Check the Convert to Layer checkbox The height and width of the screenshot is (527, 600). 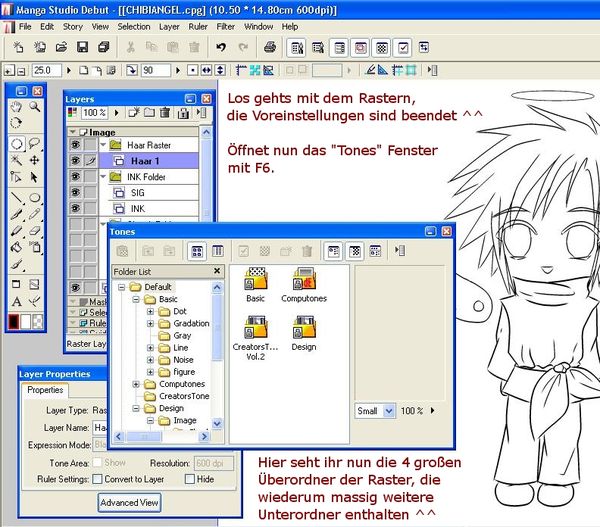point(98,479)
